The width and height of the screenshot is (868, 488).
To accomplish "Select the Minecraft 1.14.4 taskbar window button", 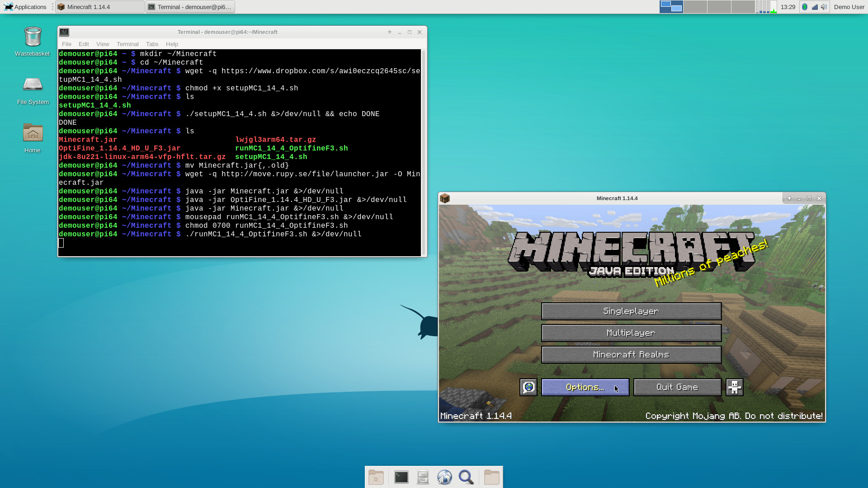I will tap(99, 7).
